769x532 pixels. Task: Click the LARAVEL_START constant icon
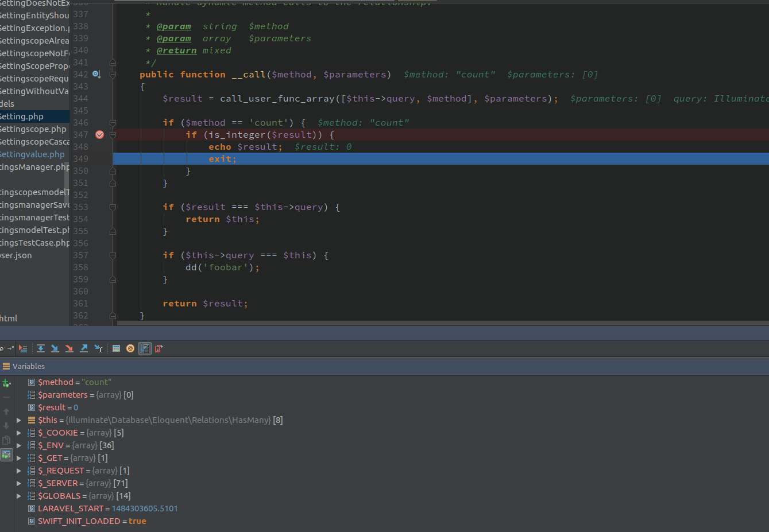[32, 508]
